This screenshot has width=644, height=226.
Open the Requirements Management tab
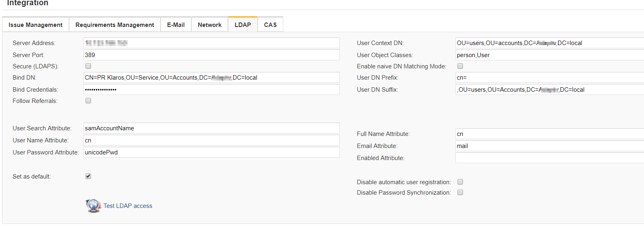(114, 25)
